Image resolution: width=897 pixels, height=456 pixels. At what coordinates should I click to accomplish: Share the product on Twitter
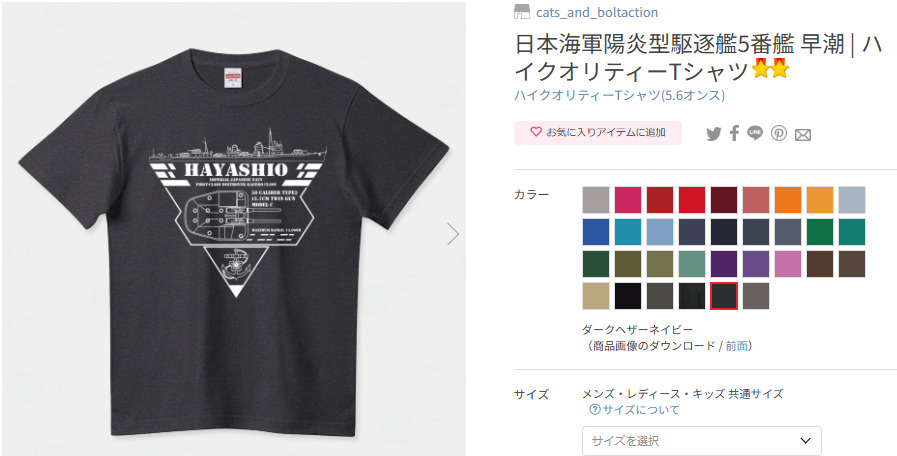(x=713, y=134)
